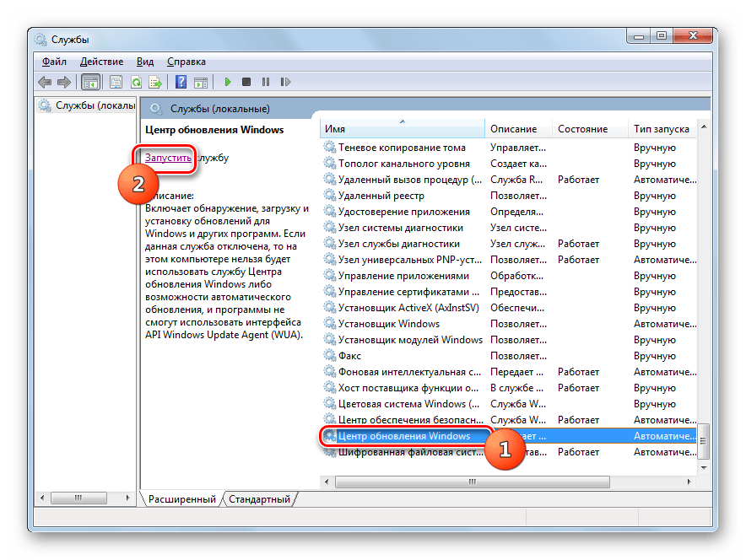746x560 pixels.
Task: Toggle the console tree pane button
Action: click(90, 82)
